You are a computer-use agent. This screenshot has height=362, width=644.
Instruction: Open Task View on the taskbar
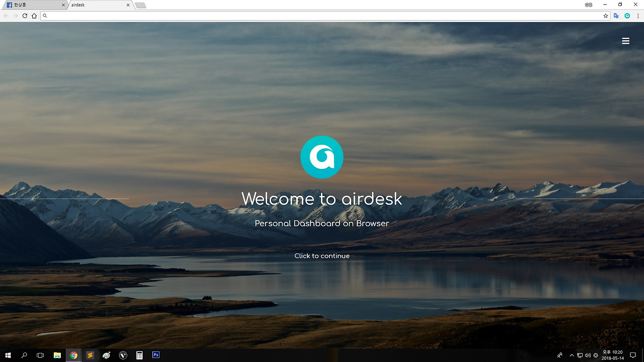point(40,355)
